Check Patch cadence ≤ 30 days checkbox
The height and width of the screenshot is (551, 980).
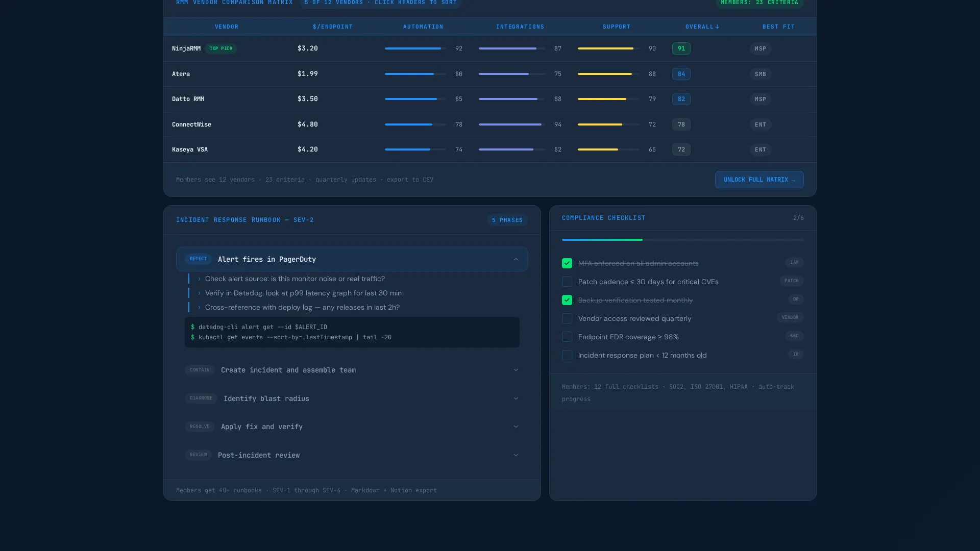(567, 282)
